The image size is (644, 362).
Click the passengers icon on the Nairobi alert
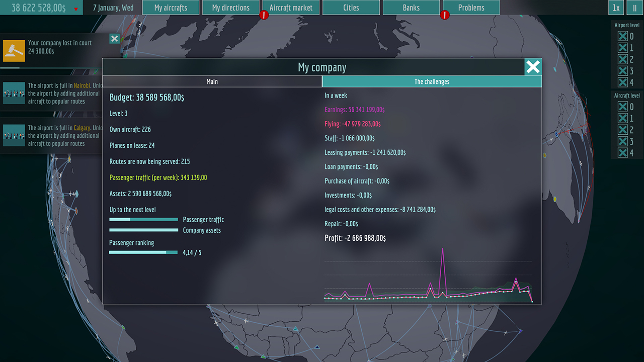click(14, 93)
